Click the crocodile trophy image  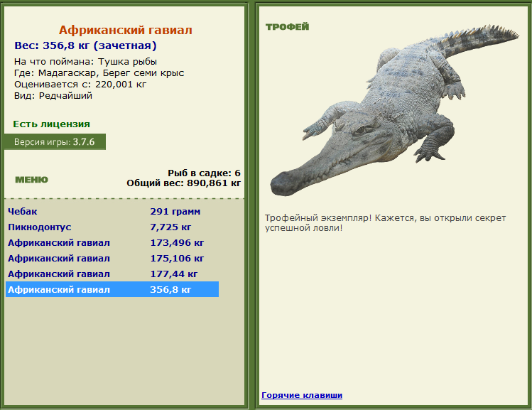394,110
